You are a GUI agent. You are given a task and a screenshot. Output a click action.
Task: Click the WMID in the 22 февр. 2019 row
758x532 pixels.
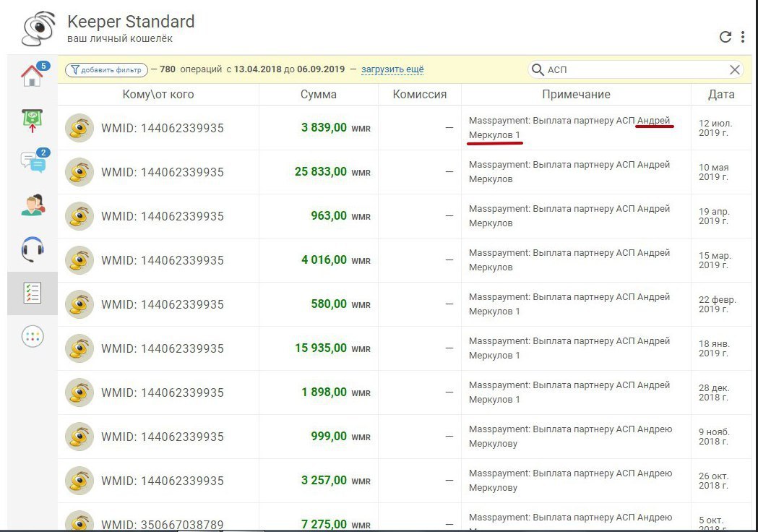(163, 304)
